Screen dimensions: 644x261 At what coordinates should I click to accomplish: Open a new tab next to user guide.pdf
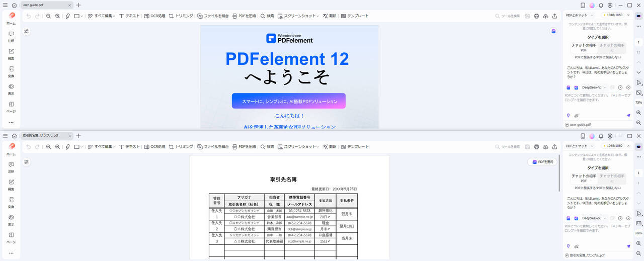pyautogui.click(x=78, y=5)
